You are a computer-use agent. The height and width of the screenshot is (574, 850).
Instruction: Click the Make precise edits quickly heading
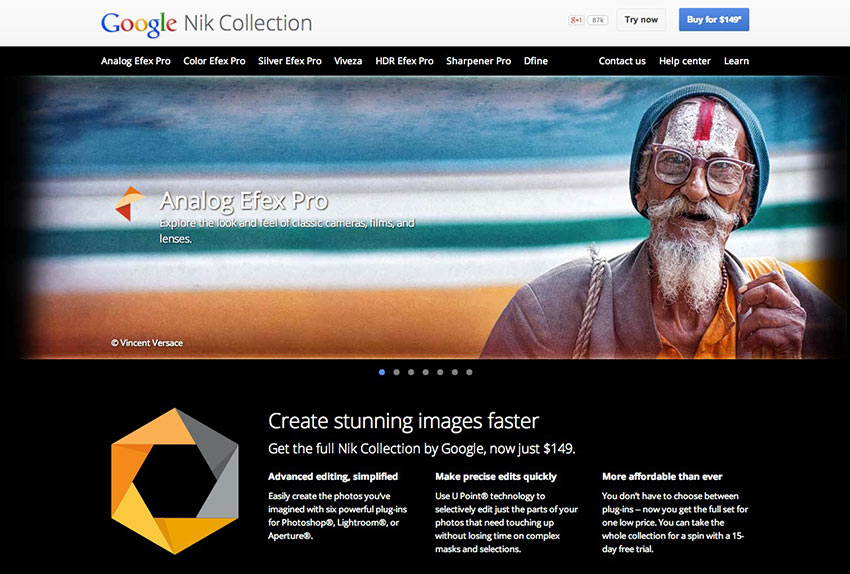[496, 476]
